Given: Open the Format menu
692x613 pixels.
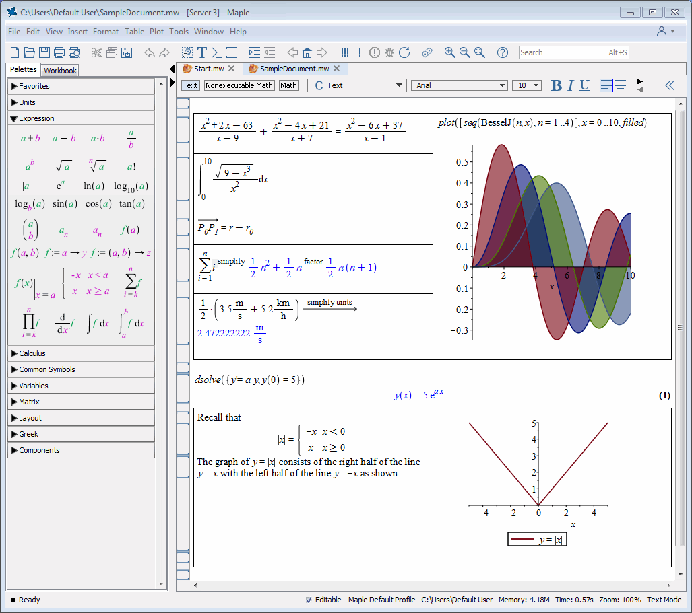Looking at the screenshot, I should click(x=106, y=32).
